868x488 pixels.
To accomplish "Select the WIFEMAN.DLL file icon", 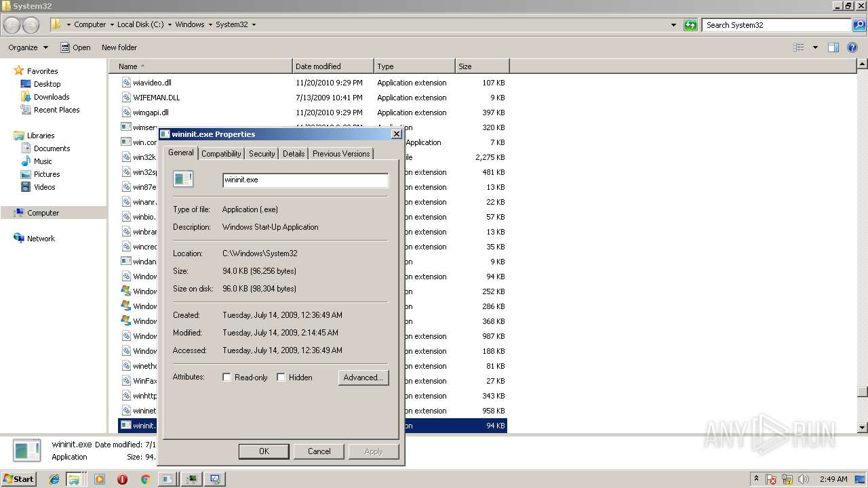I will pyautogui.click(x=126, y=98).
